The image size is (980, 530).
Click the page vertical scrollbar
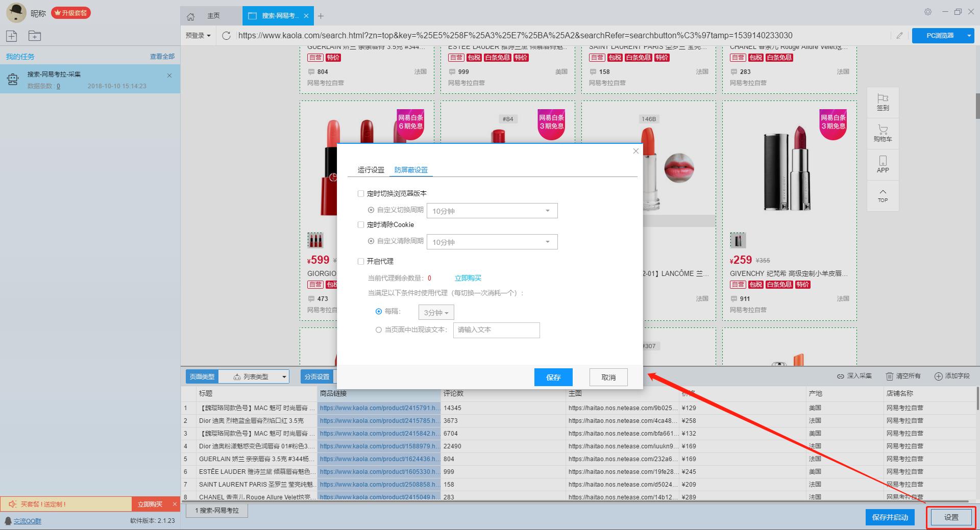pyautogui.click(x=977, y=106)
